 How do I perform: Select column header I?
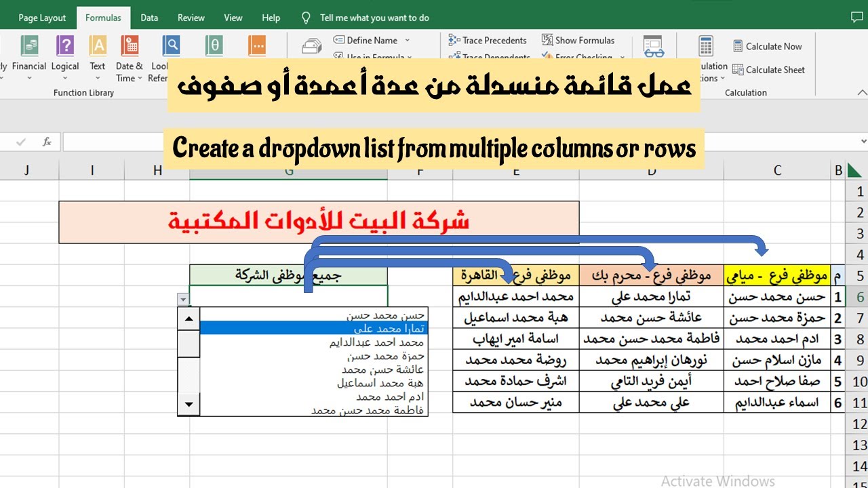(x=92, y=170)
